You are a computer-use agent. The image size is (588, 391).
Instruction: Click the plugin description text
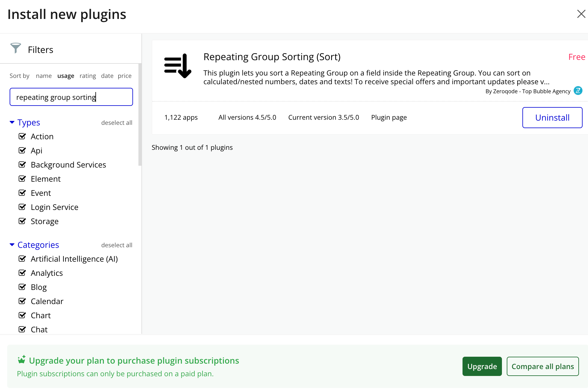pyautogui.click(x=376, y=77)
